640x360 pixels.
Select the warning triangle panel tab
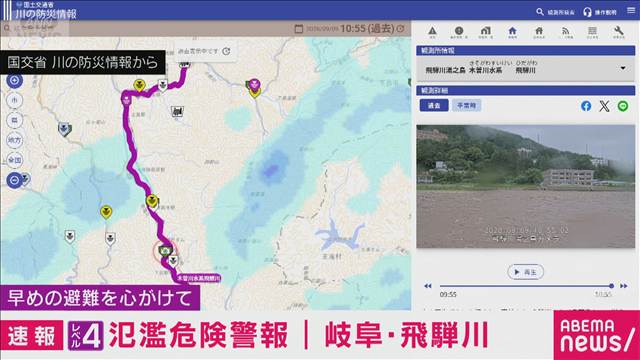click(433, 32)
